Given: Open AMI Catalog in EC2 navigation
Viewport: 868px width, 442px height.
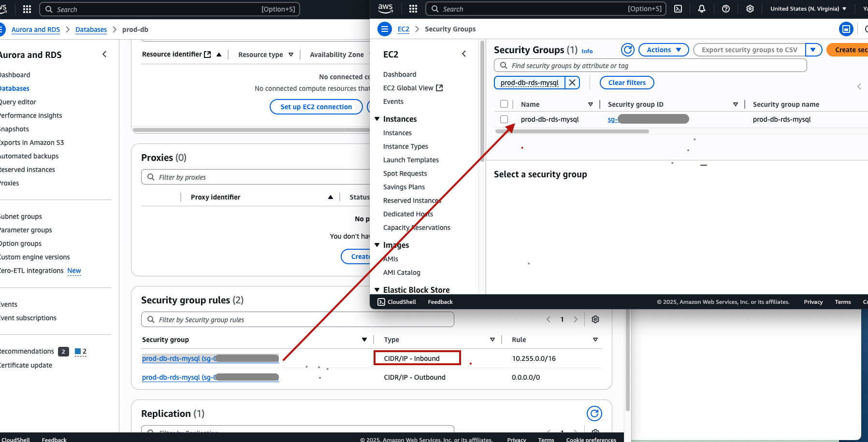Looking at the screenshot, I should [402, 272].
